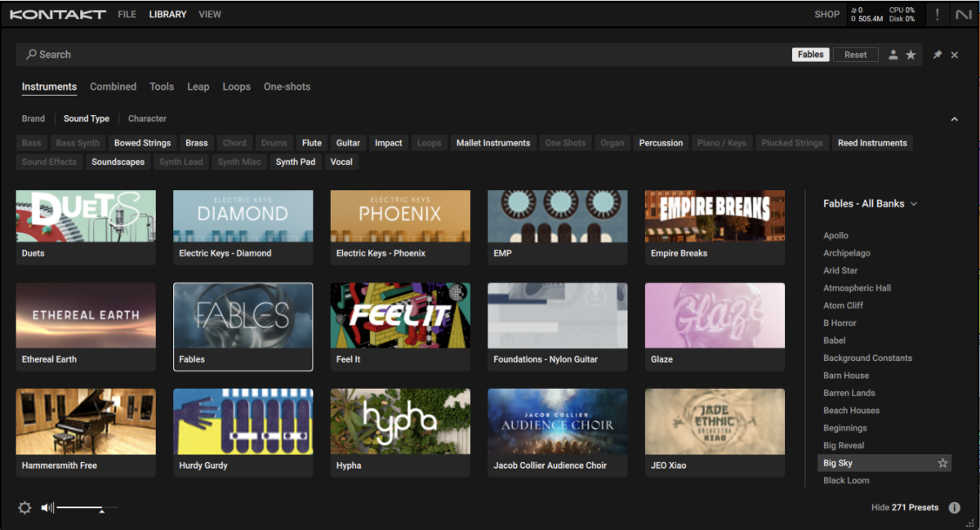Collapse the filter tags section chevron
980x530 pixels.
coord(954,119)
